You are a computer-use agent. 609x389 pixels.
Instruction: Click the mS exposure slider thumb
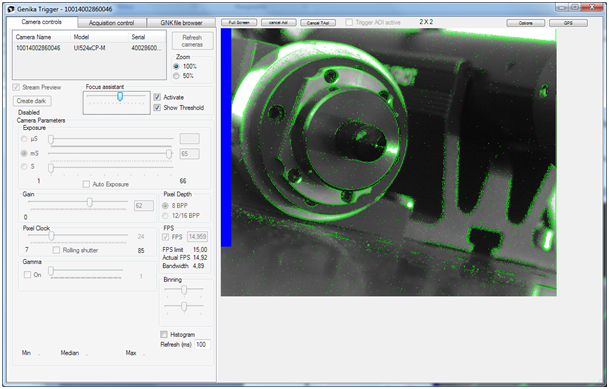tap(169, 154)
